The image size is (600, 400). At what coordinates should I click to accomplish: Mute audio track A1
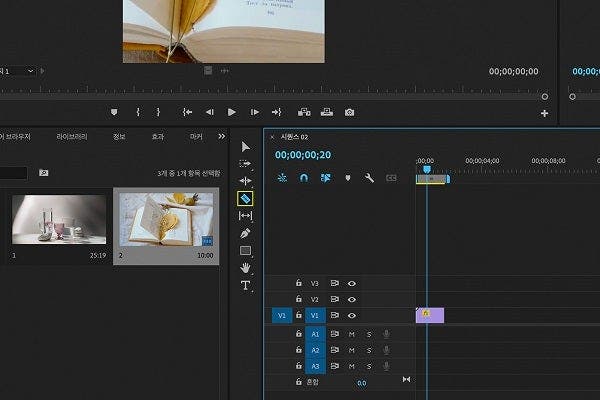(x=351, y=334)
